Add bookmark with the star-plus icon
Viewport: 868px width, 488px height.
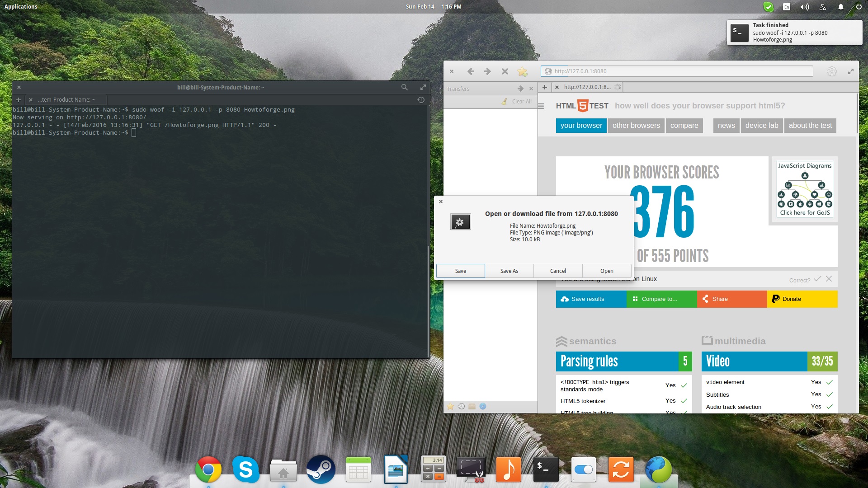pos(523,71)
